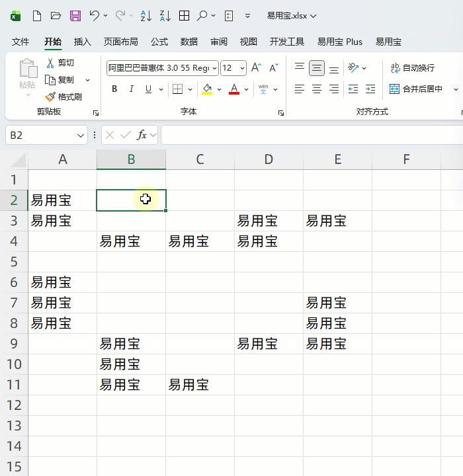Screen dimensions: 463x476
Task: Toggle Italic formatting
Action: click(132, 89)
